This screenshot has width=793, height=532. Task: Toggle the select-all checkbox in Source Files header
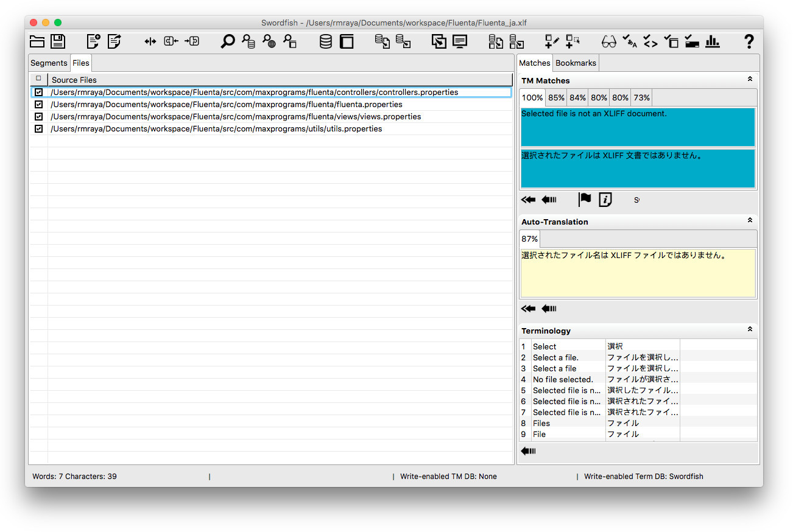[x=38, y=79]
